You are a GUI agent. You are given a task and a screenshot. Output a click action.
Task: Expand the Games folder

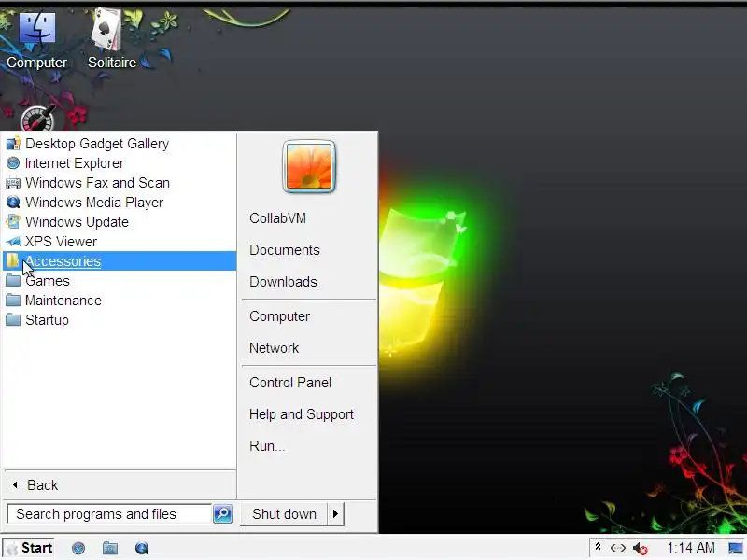click(x=120, y=281)
